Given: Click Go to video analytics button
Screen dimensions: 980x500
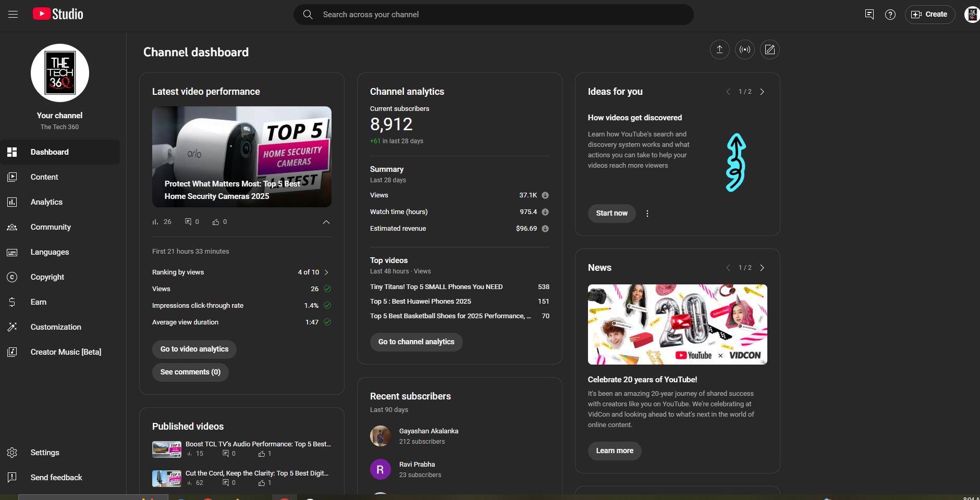Looking at the screenshot, I should pos(194,349).
